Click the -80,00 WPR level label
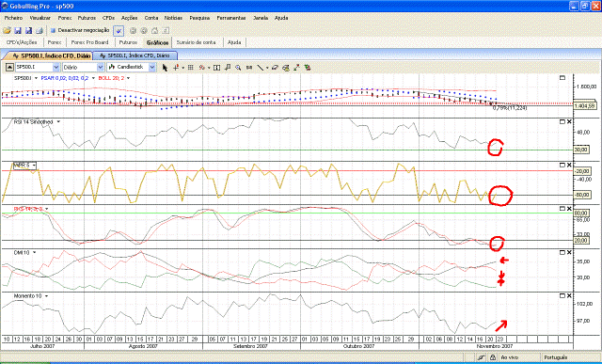This screenshot has width=602, height=364. [x=582, y=195]
